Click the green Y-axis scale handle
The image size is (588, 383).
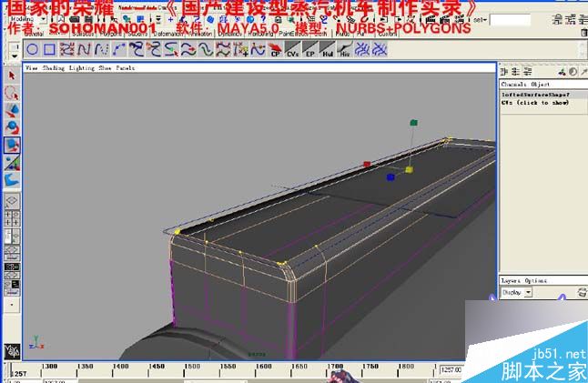(x=413, y=123)
